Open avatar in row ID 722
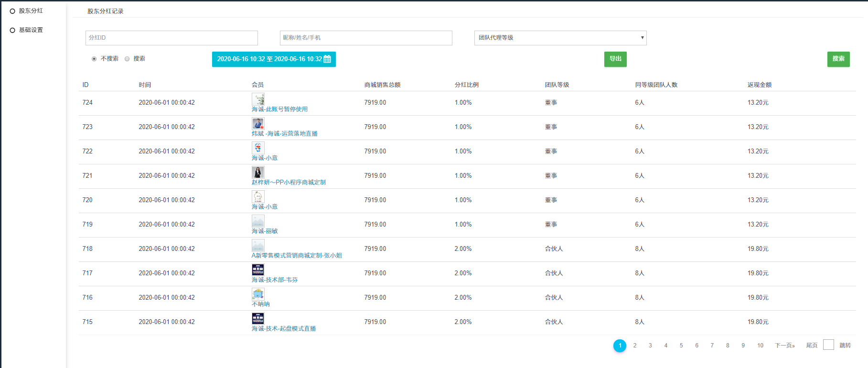The height and width of the screenshot is (368, 868). click(258, 148)
